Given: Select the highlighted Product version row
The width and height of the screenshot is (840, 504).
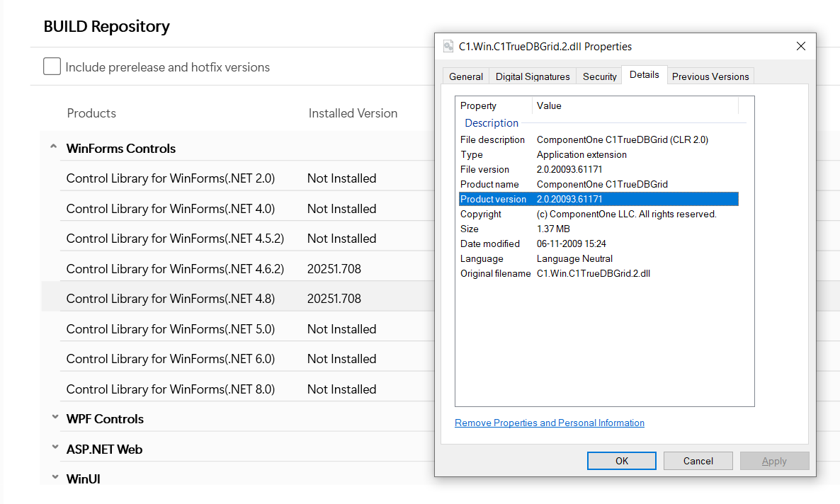Looking at the screenshot, I should [x=599, y=199].
